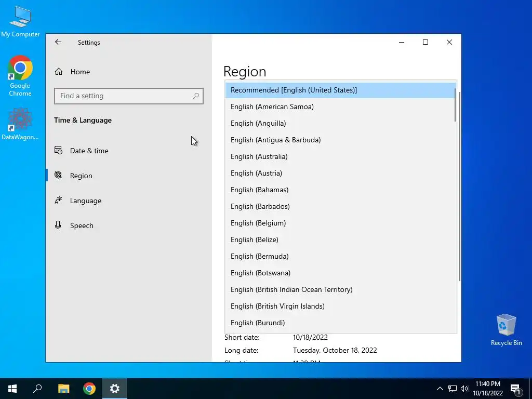Click the Settings window vertical scrollbar

coord(460,187)
